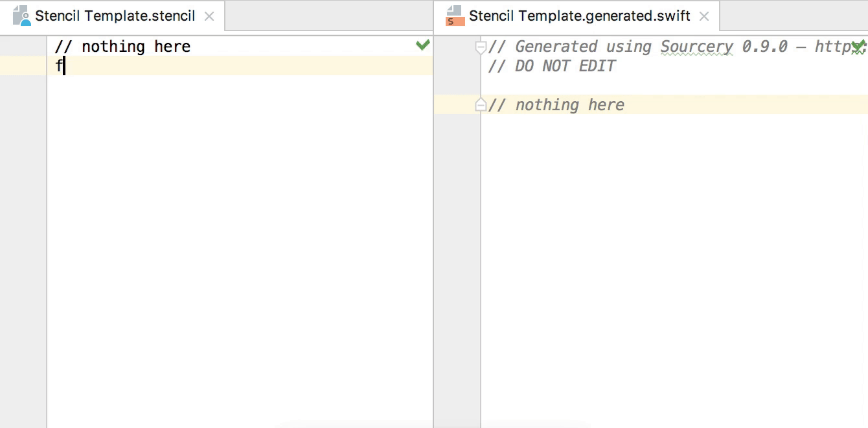868x428 pixels.
Task: Collapse the generated file header comment fold region
Action: (x=480, y=45)
